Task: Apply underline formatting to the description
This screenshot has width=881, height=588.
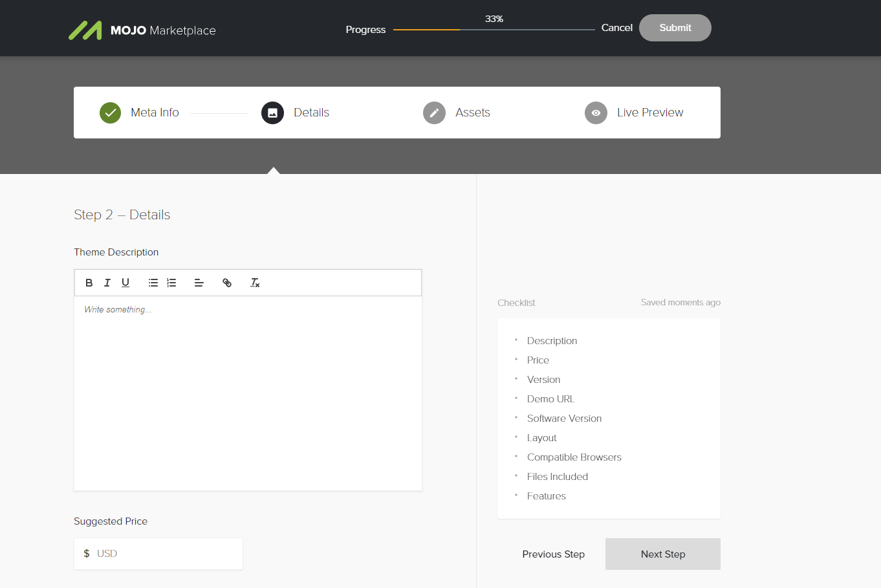Action: point(125,282)
